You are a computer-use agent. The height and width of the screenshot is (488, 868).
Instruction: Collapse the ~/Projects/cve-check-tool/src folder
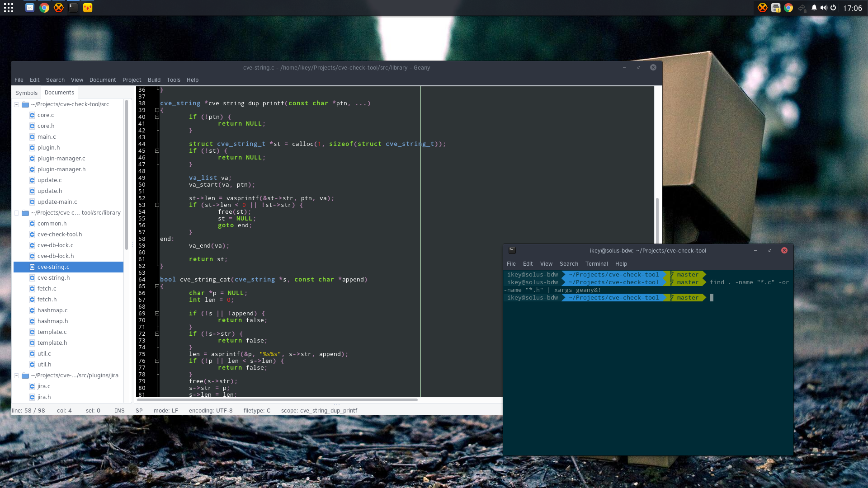point(16,104)
